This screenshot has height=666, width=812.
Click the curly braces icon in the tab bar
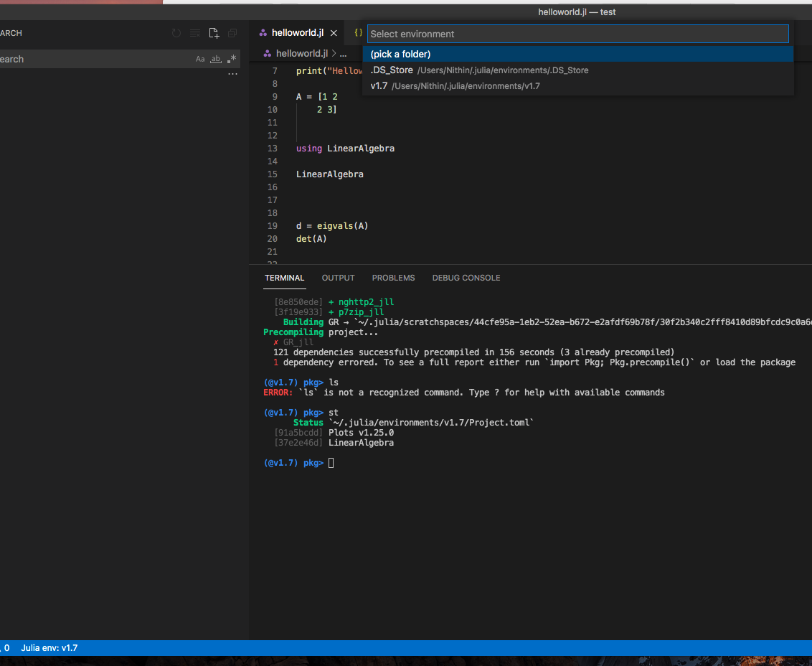tap(357, 32)
